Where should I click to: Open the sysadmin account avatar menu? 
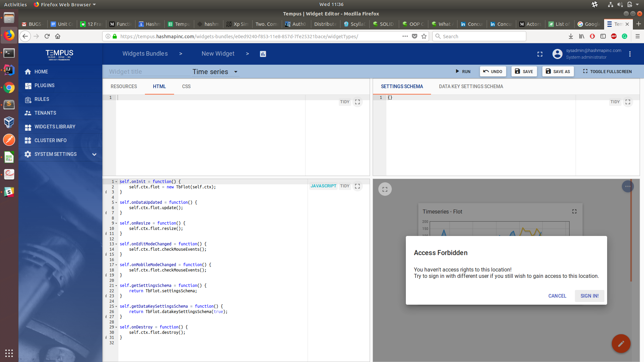tap(557, 54)
